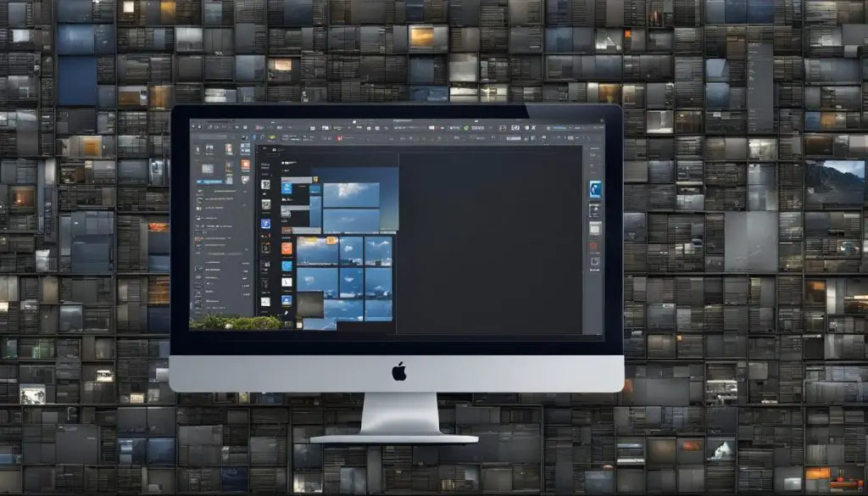Open the dark gray thumbnail below the sky grid
Screen dimensions: 868x496
point(310,304)
